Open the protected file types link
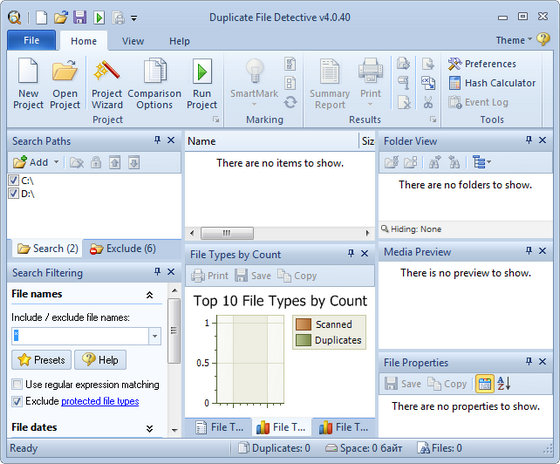The image size is (560, 464). [x=100, y=401]
